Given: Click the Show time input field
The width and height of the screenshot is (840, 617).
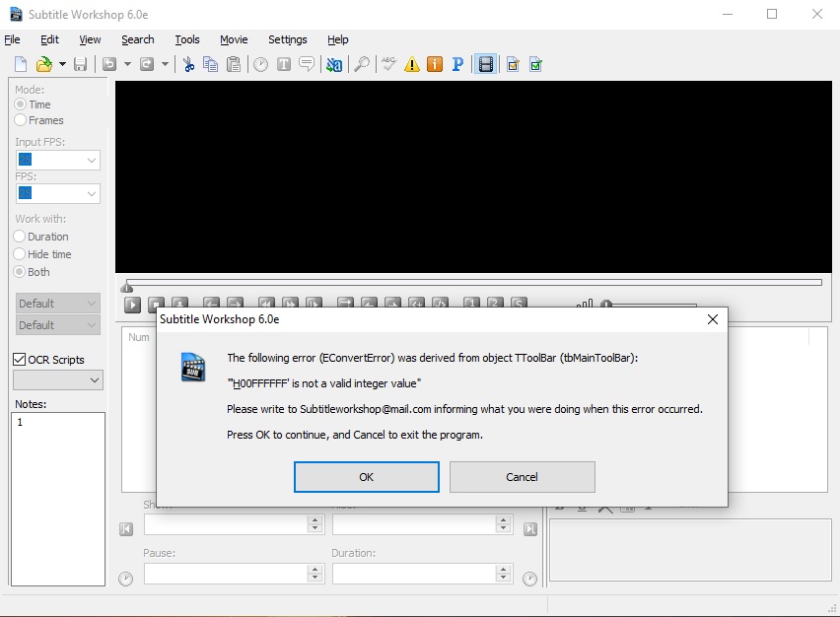Looking at the screenshot, I should tap(226, 524).
